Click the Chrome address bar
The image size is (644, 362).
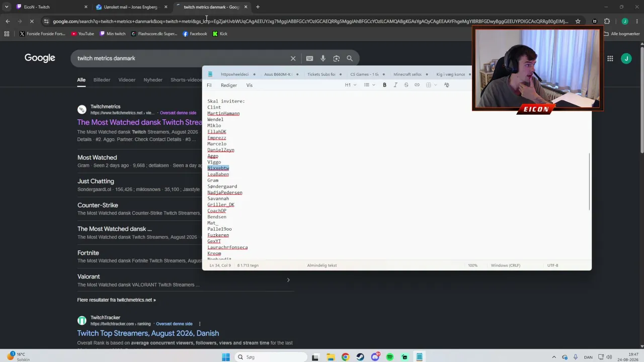pos(310,21)
